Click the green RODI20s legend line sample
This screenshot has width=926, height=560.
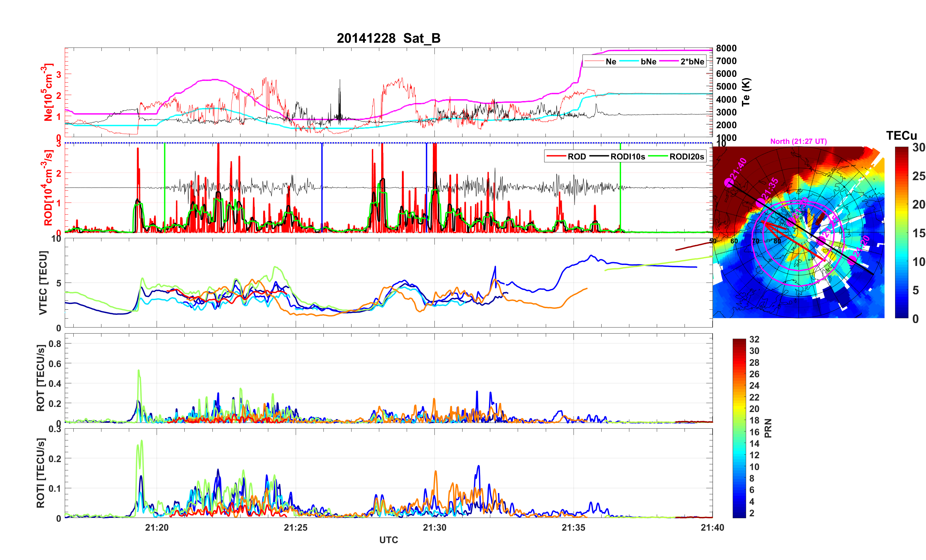pos(658,156)
